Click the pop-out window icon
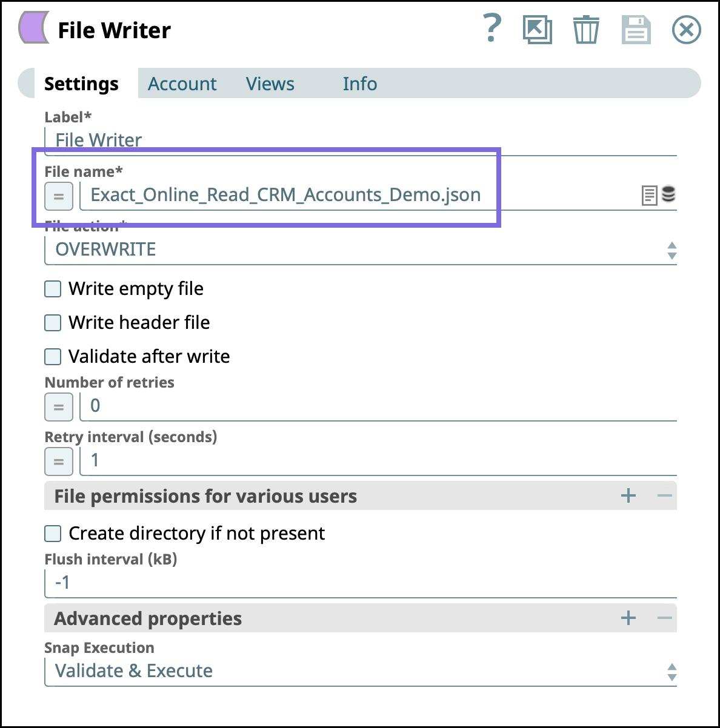Viewport: 720px width, 728px height. (538, 30)
